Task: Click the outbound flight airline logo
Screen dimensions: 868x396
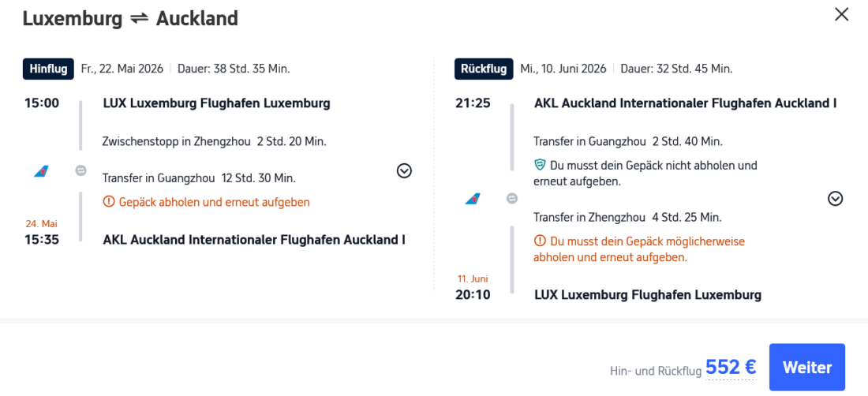Action: click(42, 171)
